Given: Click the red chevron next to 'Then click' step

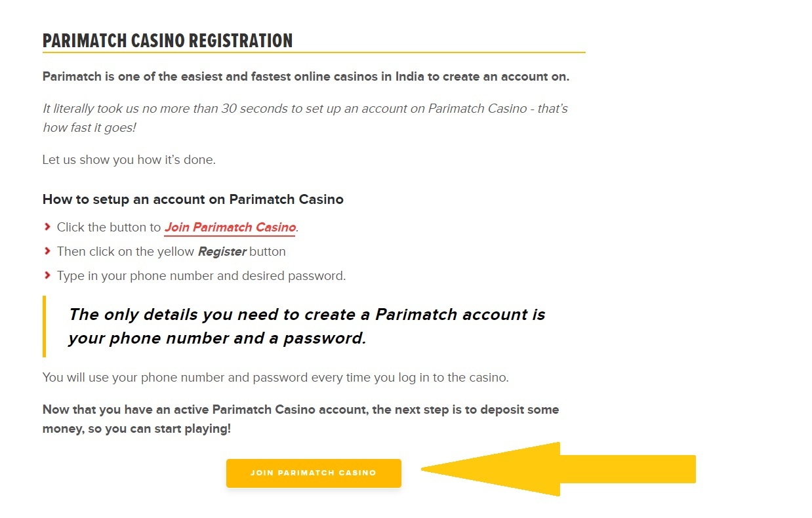Looking at the screenshot, I should [x=47, y=251].
